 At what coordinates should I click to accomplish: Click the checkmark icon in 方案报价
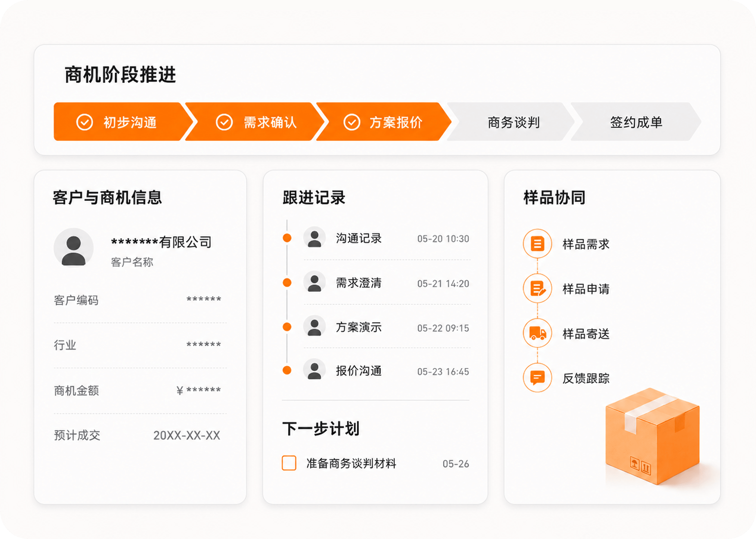[352, 122]
